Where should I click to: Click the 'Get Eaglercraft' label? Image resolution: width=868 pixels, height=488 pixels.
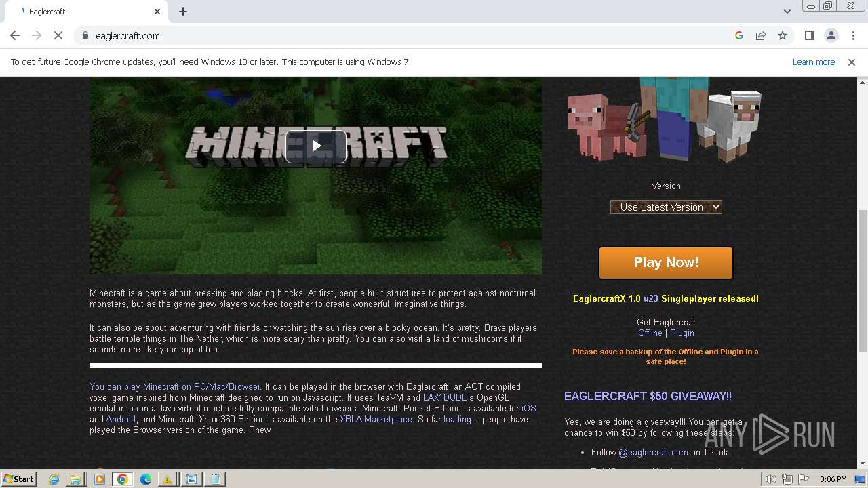click(666, 322)
